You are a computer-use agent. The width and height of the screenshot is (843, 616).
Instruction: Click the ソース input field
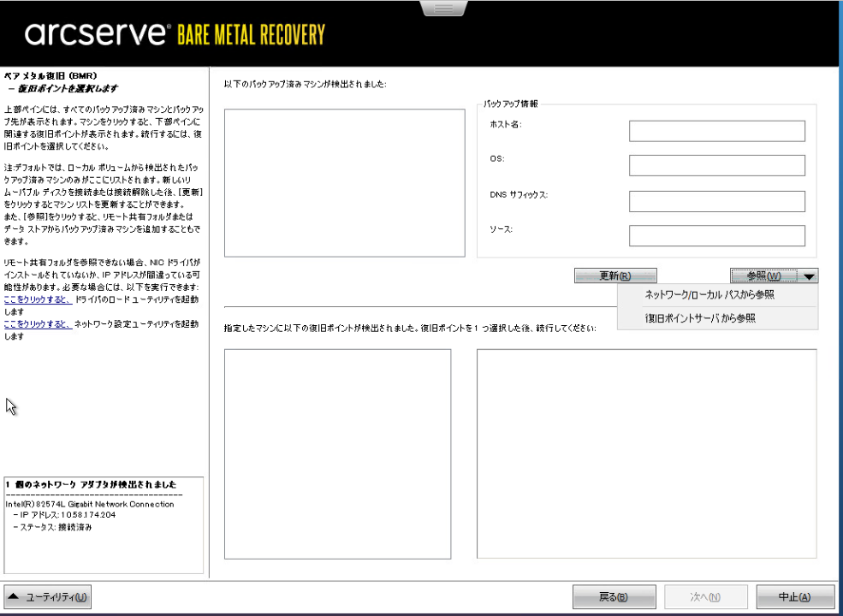point(716,235)
